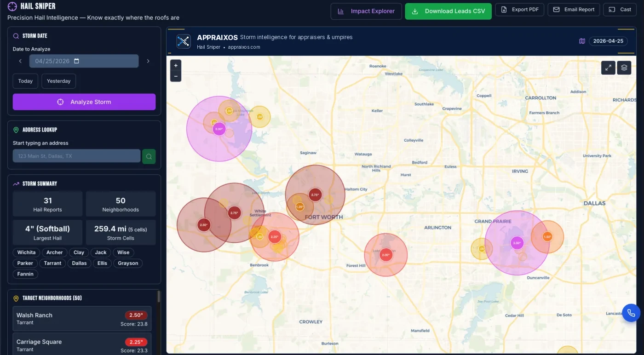Select Today shortcut
The height and width of the screenshot is (355, 644).
coord(25,81)
